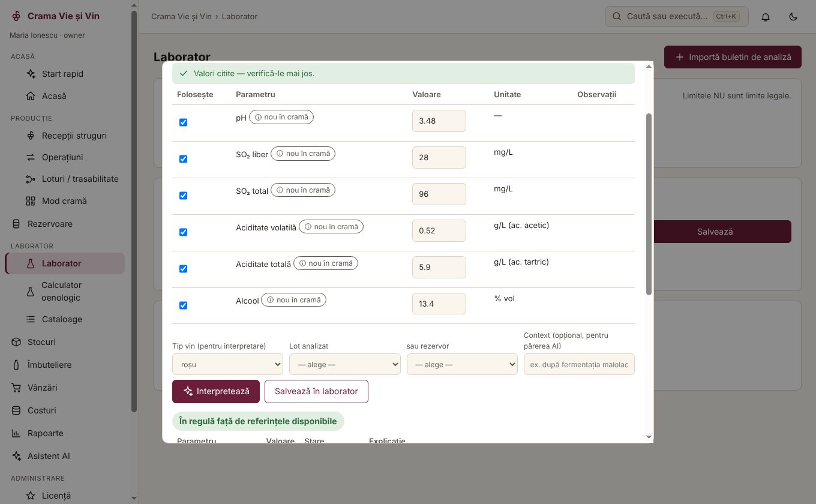Open the sau rezervor dropdown

462,364
